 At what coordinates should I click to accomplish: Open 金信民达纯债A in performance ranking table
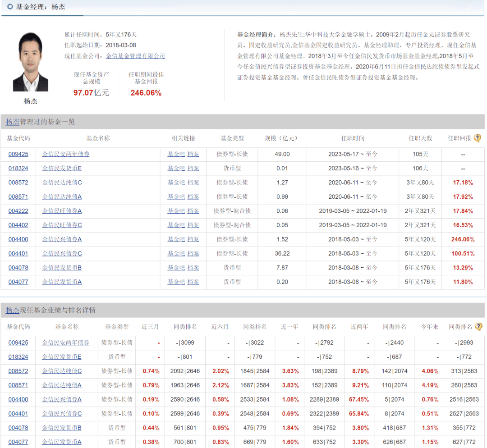[x=62, y=385]
